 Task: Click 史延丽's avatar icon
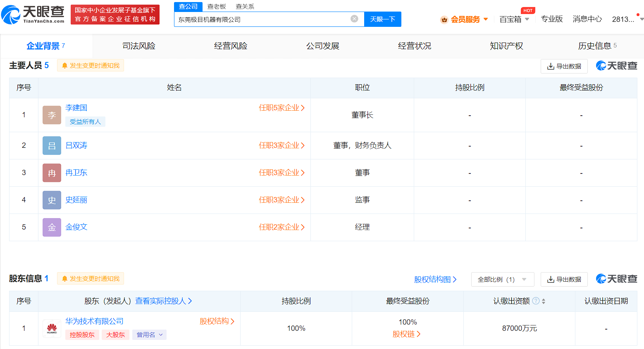[52, 200]
